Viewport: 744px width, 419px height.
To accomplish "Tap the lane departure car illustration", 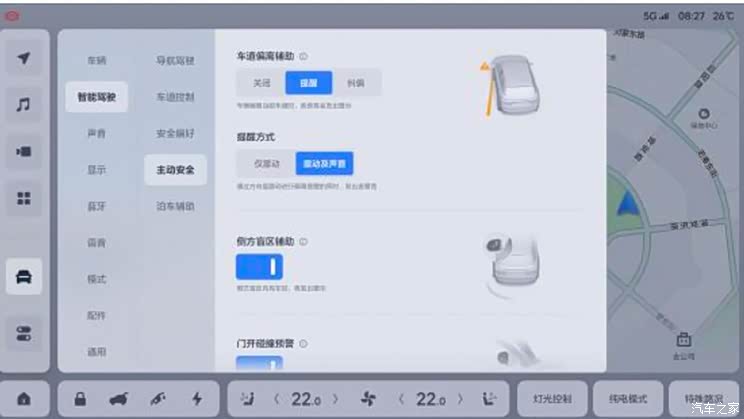I will pos(511,85).
